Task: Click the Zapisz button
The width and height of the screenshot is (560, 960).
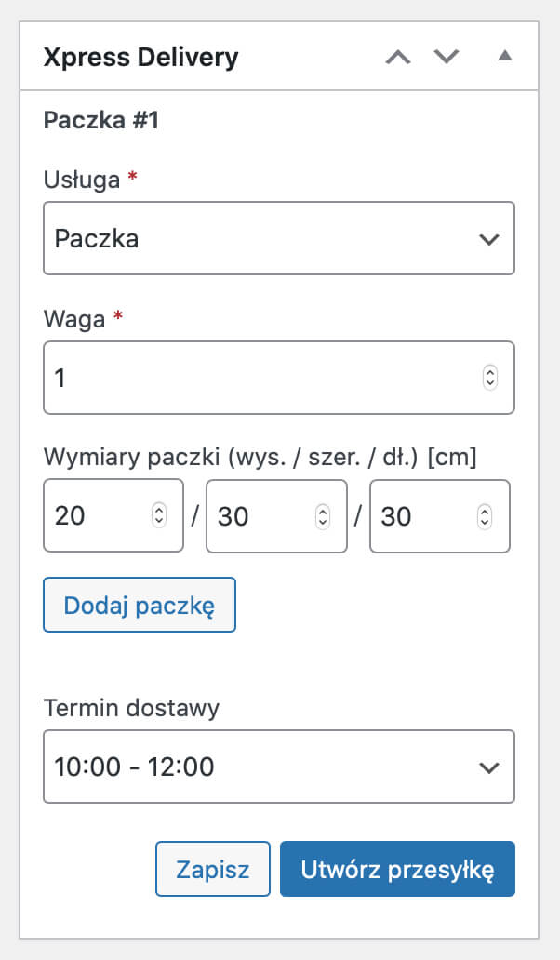Action: pos(213,869)
